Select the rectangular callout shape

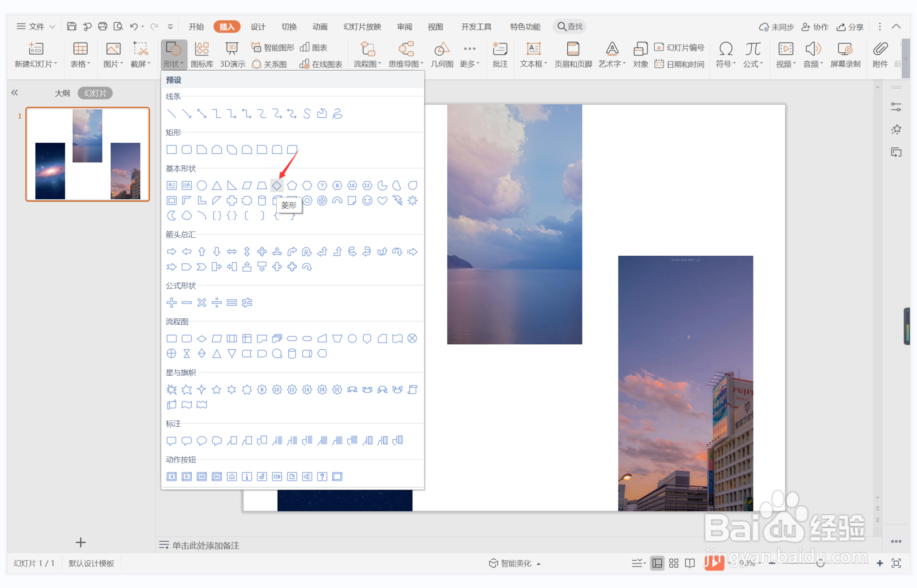click(x=171, y=441)
